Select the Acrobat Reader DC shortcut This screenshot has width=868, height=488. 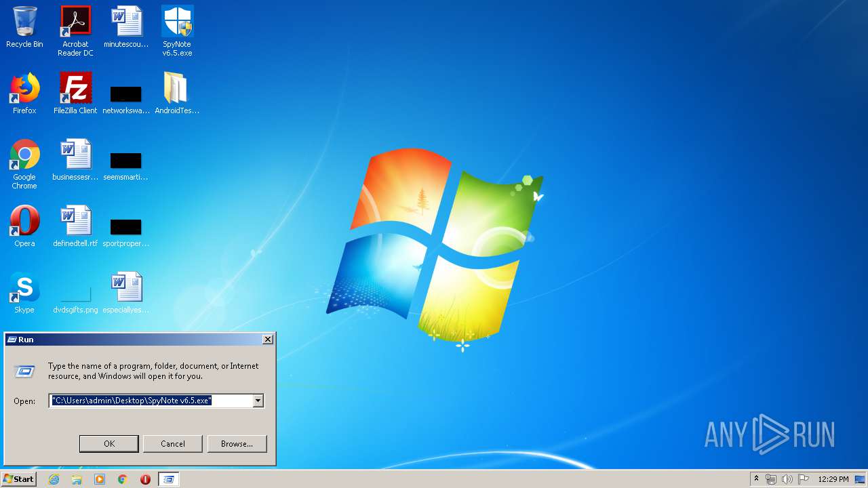click(75, 31)
